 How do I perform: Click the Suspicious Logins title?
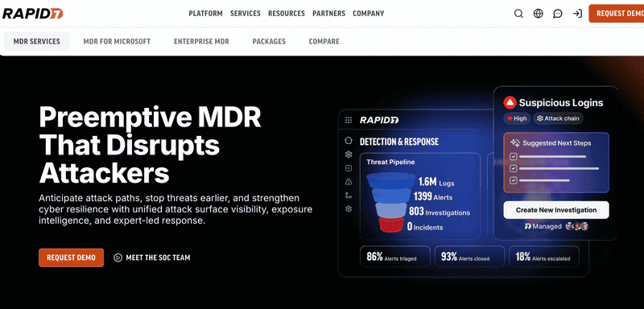560,102
